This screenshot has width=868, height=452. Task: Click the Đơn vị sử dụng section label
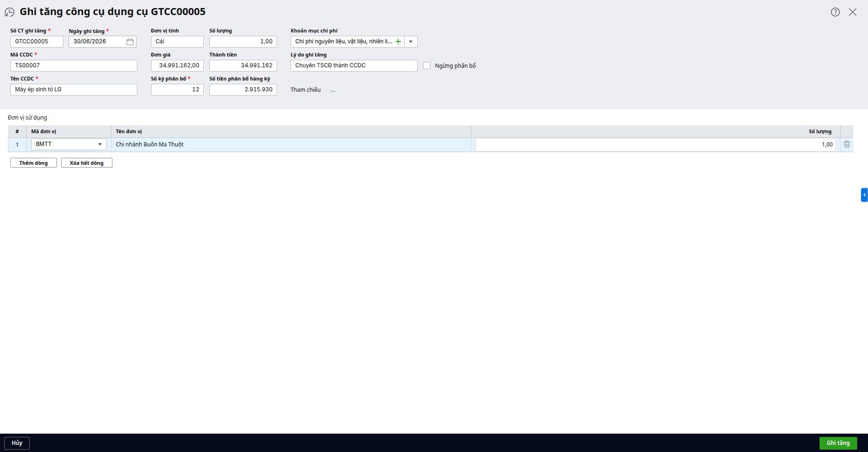[27, 118]
